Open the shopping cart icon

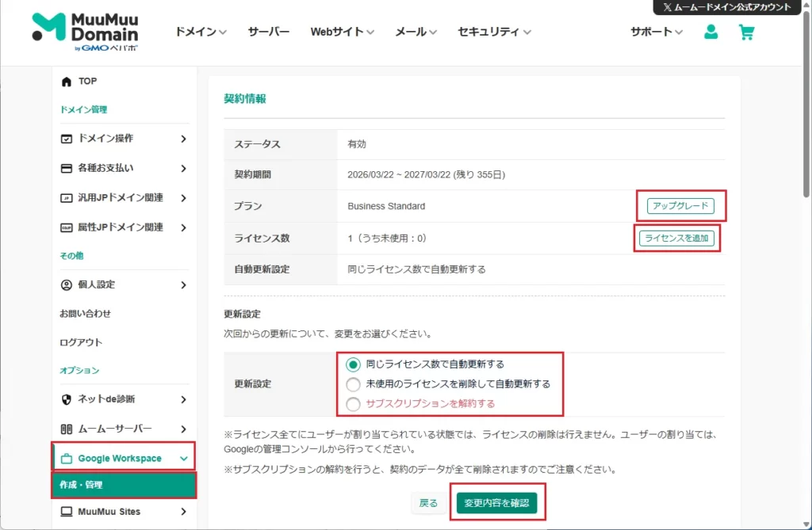point(746,33)
